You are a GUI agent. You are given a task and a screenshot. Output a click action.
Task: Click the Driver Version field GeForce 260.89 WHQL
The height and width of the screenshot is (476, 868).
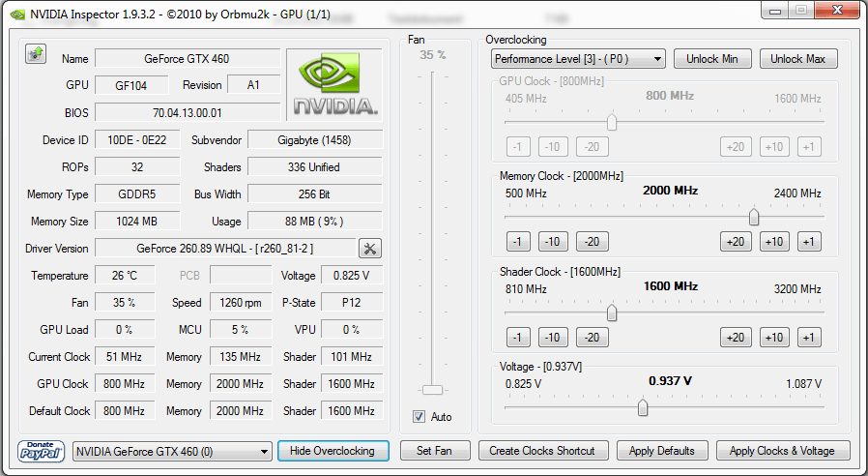225,249
